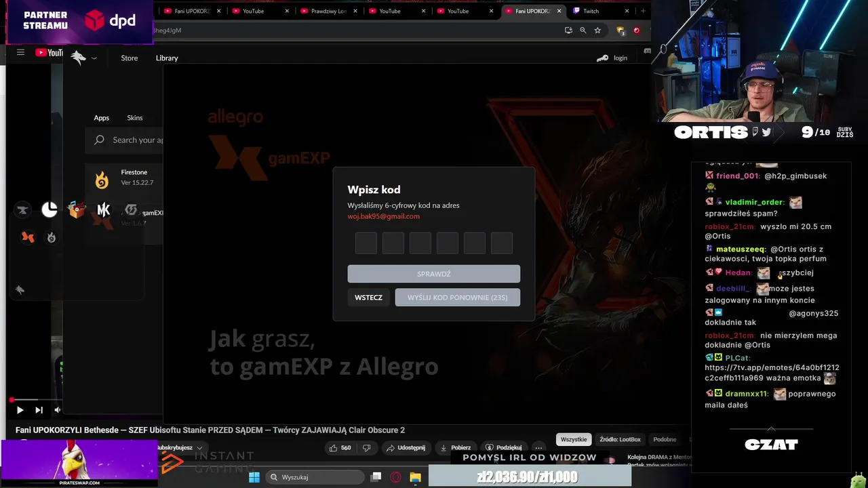Image resolution: width=868 pixels, height=488 pixels.
Task: Like the video with 560 likes
Action: [340, 447]
